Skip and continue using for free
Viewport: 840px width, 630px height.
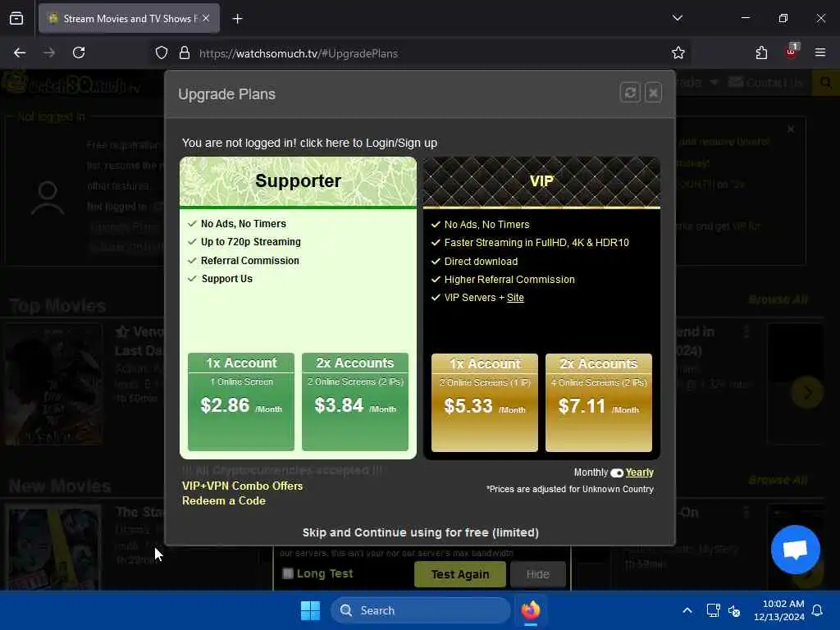pos(421,532)
